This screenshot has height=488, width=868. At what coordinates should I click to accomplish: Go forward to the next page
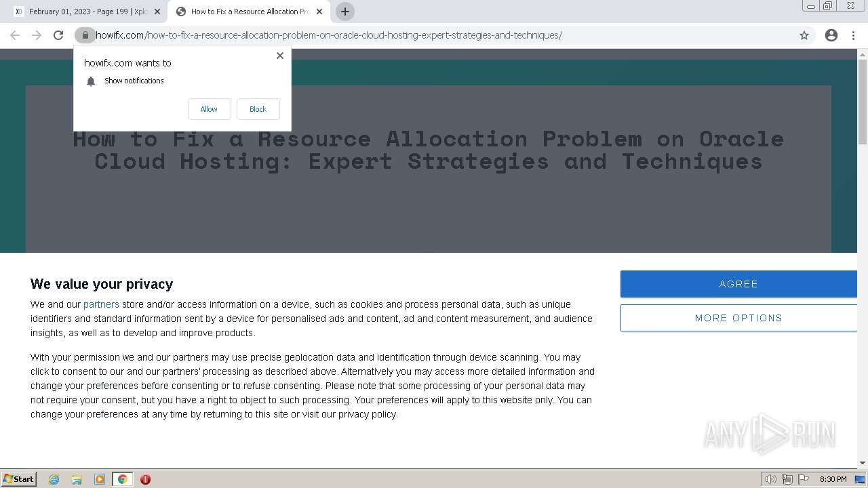coord(37,35)
